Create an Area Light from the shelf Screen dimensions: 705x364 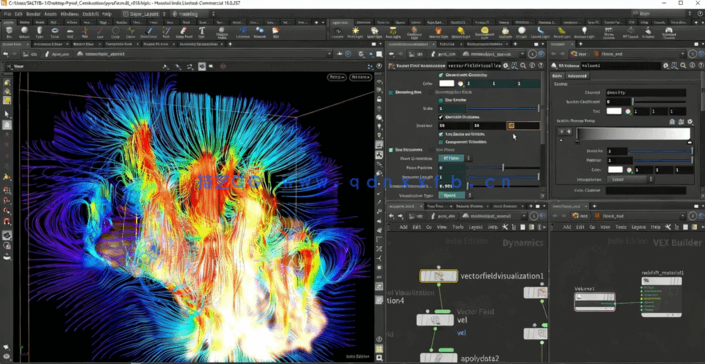click(393, 32)
